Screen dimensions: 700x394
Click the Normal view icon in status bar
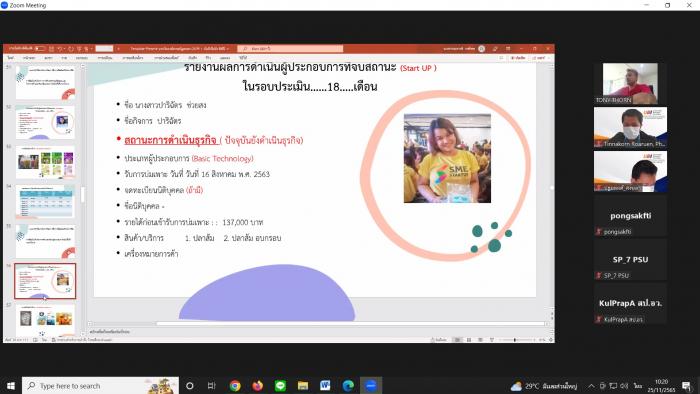[x=457, y=340]
